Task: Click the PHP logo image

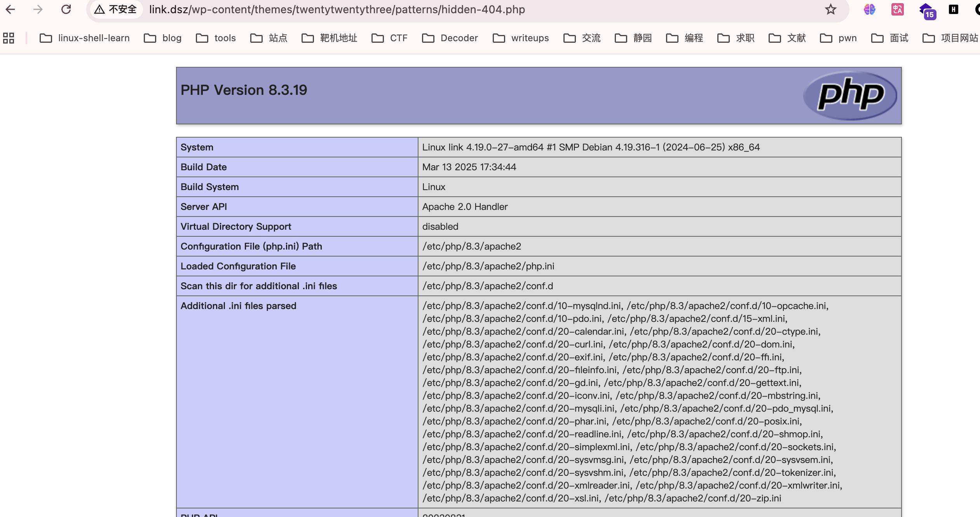Action: [x=850, y=95]
